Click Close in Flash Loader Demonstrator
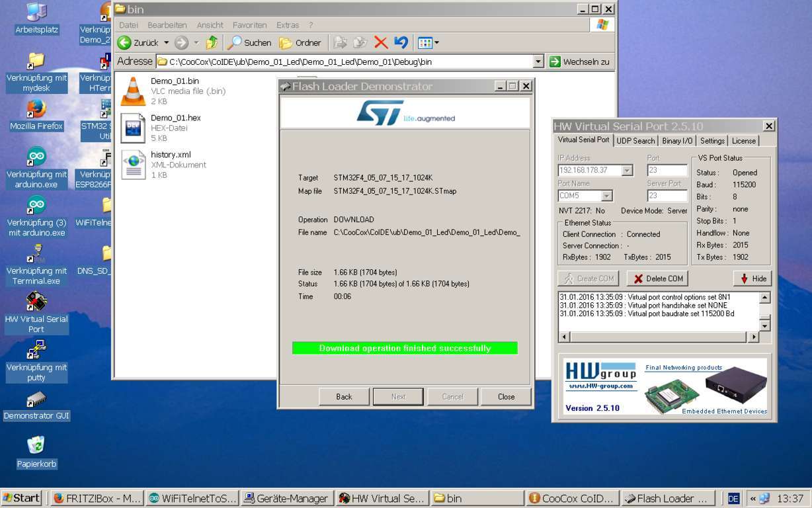Screen dimensions: 812x508 [506, 397]
